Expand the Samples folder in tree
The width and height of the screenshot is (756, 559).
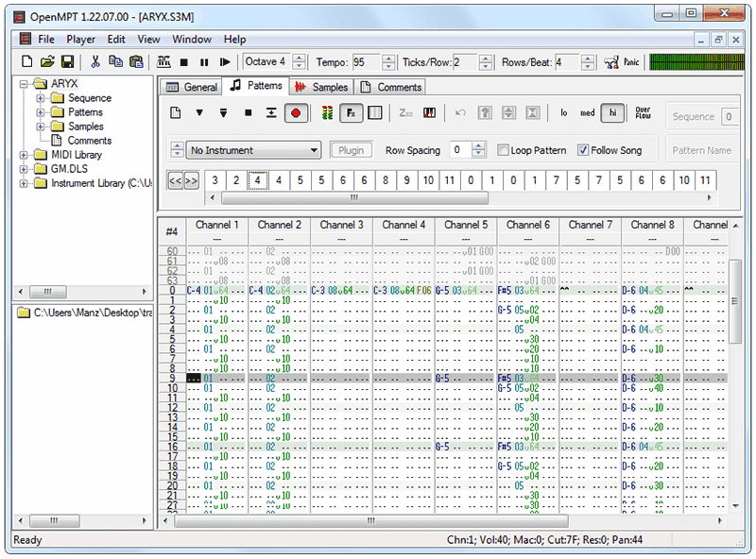point(41,127)
